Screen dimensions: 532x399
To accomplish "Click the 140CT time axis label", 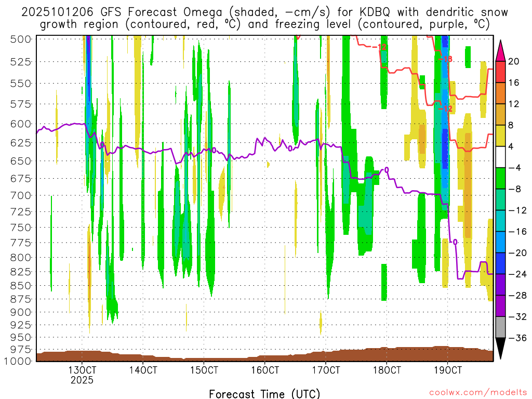I will 143,370.
